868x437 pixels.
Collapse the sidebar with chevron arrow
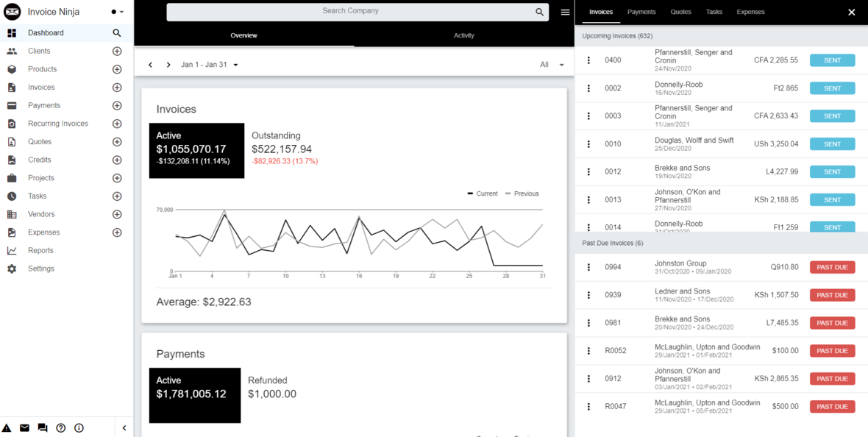(124, 427)
